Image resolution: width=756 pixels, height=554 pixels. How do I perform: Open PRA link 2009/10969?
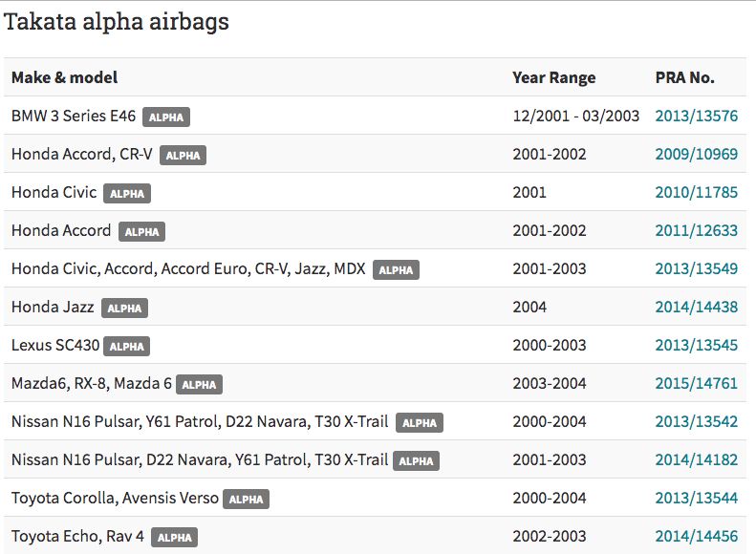pyautogui.click(x=696, y=155)
